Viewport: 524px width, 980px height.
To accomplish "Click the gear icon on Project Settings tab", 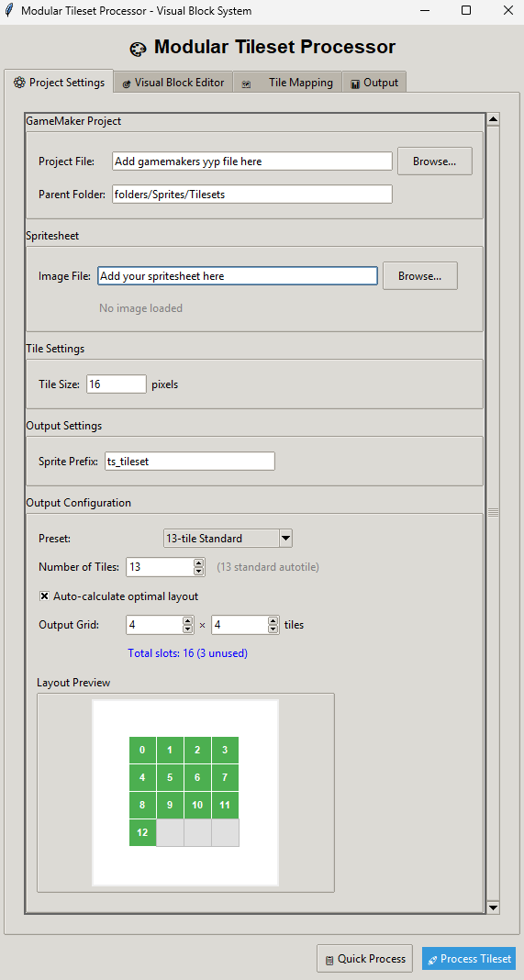I will coord(18,83).
